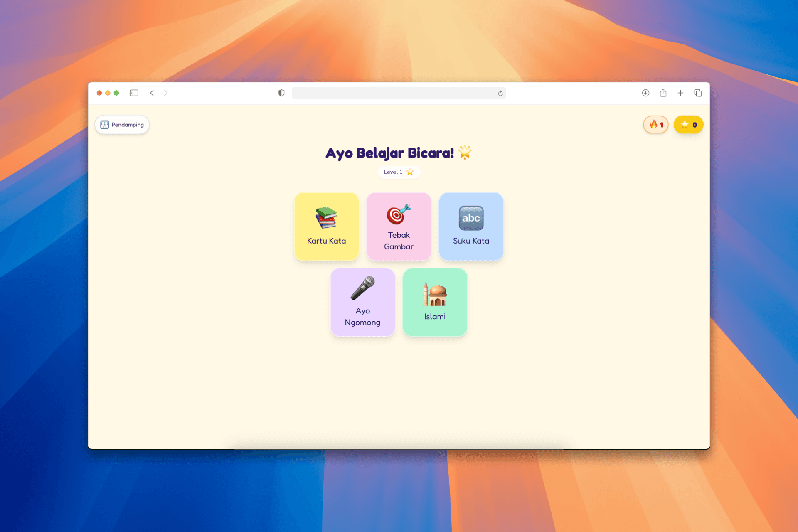Open the Tebak Gambar target card
Image resolution: width=798 pixels, height=532 pixels.
(399, 227)
